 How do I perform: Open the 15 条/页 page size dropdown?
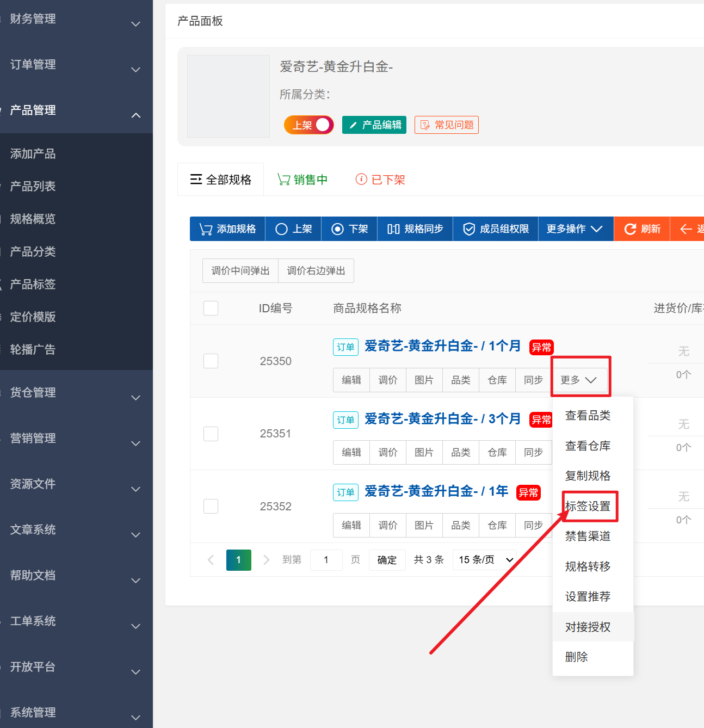[x=485, y=560]
